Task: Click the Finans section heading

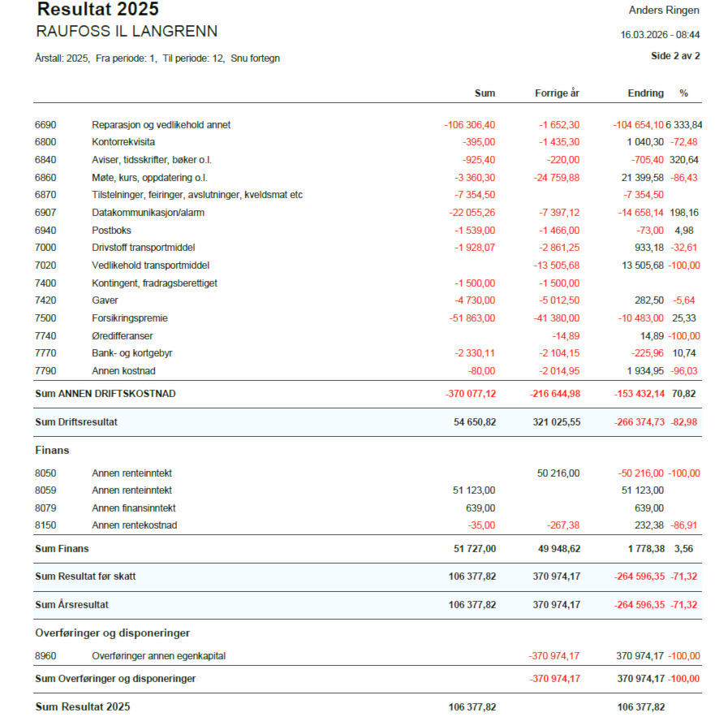Action: [x=52, y=449]
